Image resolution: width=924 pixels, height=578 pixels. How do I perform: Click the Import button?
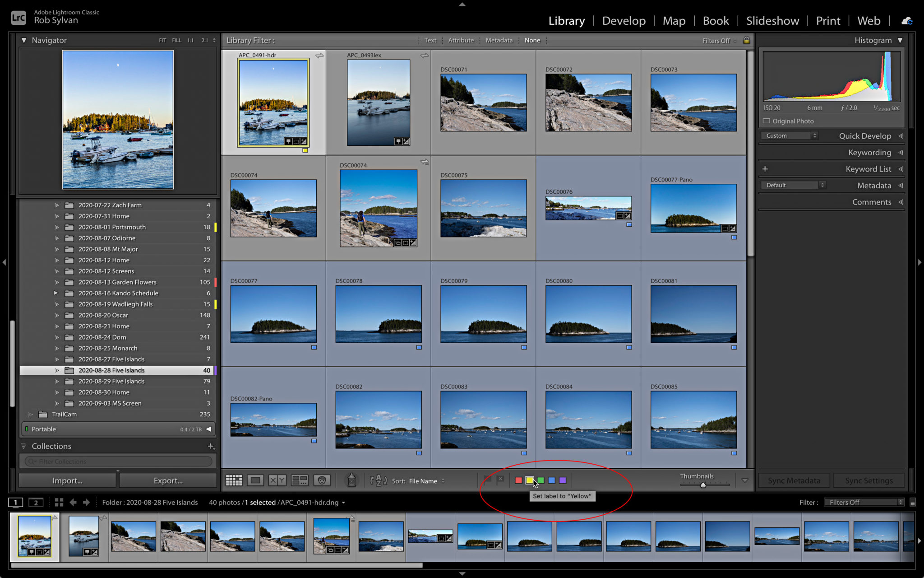(x=67, y=480)
